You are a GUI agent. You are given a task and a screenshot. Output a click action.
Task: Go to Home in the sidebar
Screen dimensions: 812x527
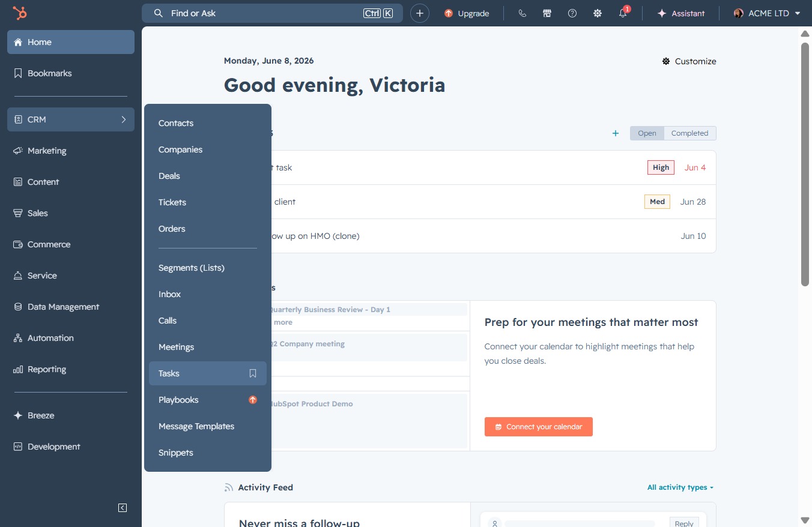click(71, 42)
